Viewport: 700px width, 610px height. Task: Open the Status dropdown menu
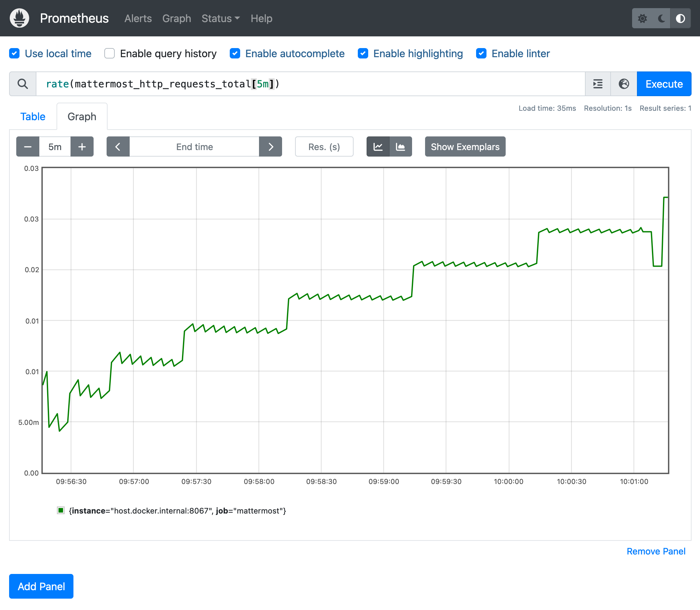[220, 19]
